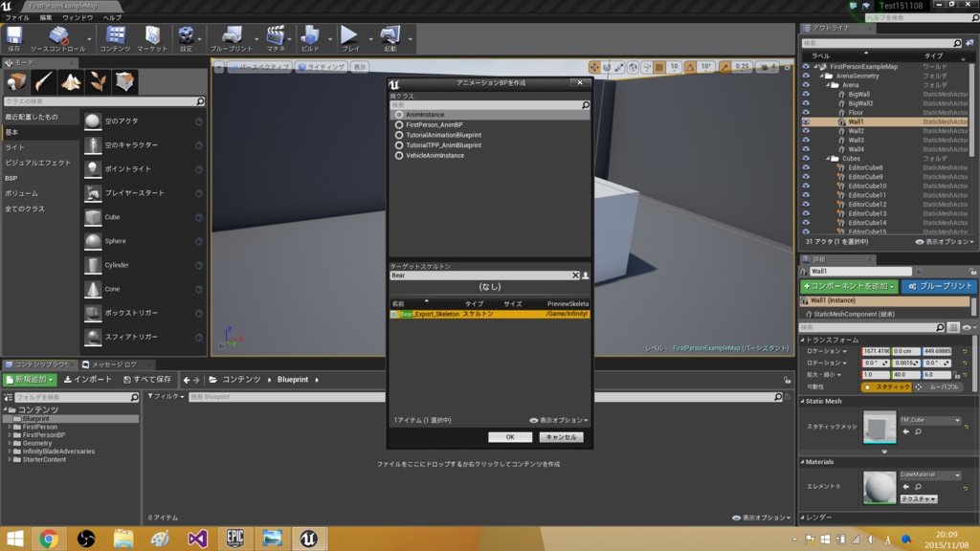This screenshot has height=551, width=980.
Task: Select TutorialAnimationBlueprint radio option
Action: 399,135
